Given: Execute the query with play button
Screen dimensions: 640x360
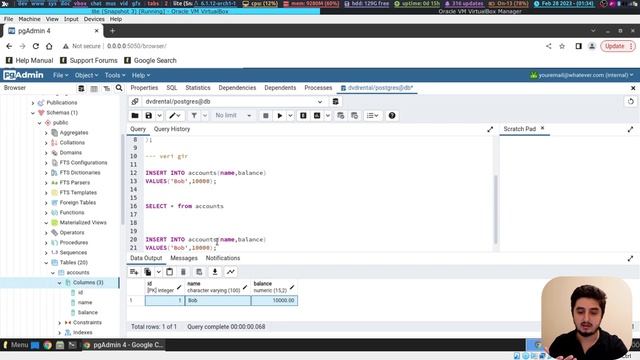Looking at the screenshot, I should tap(280, 116).
